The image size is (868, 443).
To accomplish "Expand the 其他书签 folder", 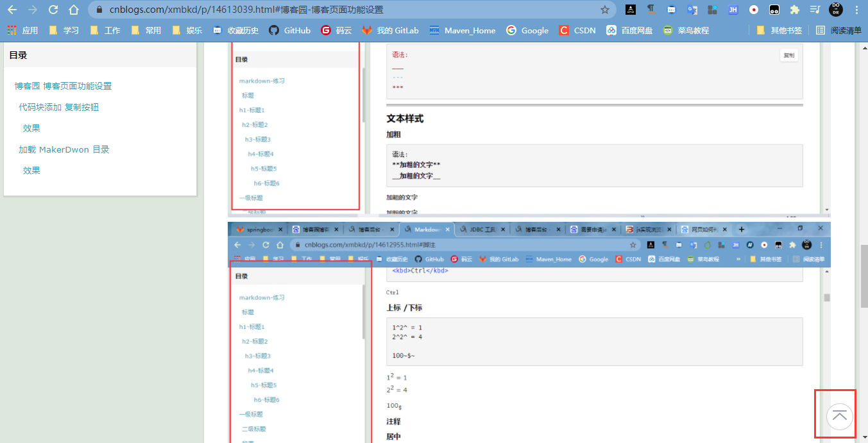I will coord(779,30).
